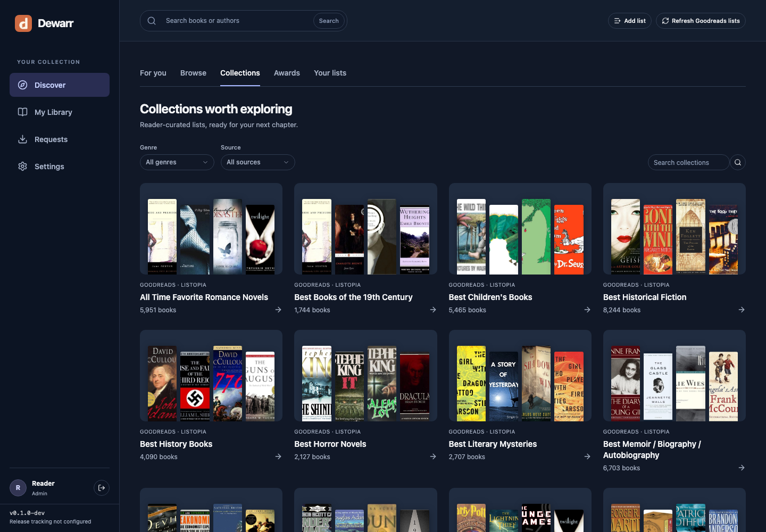Click the Requests download icon
The height and width of the screenshot is (532, 766).
pos(23,139)
